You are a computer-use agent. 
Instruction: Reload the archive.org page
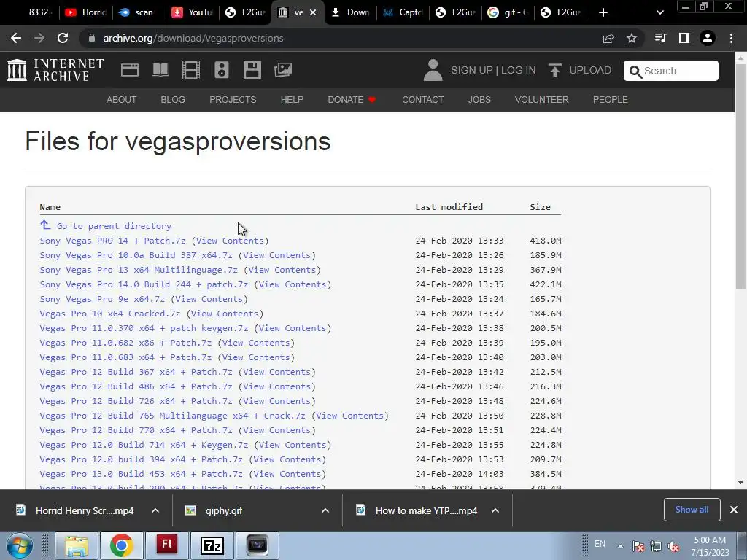[63, 38]
